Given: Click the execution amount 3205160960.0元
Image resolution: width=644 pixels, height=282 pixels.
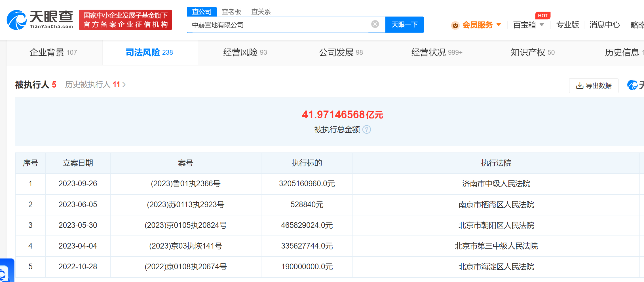Looking at the screenshot, I should click(307, 184).
